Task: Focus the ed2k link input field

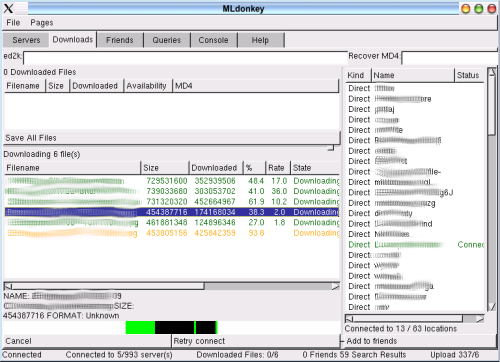Action: point(185,58)
